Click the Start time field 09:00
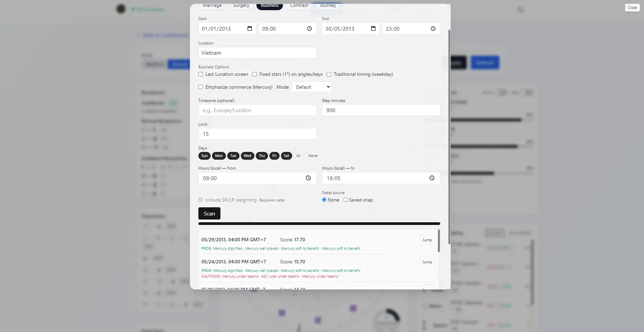The width and height of the screenshot is (644, 332). 288,29
